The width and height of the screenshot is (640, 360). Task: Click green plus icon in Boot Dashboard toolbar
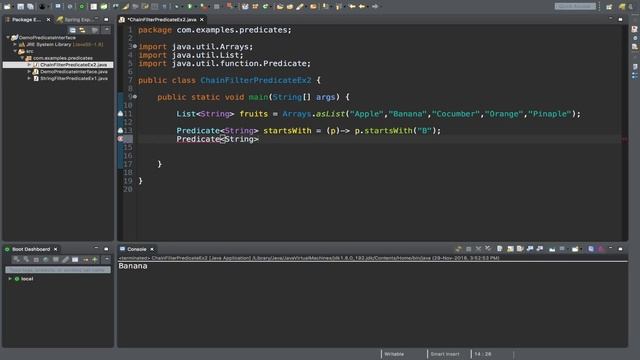click(95, 260)
